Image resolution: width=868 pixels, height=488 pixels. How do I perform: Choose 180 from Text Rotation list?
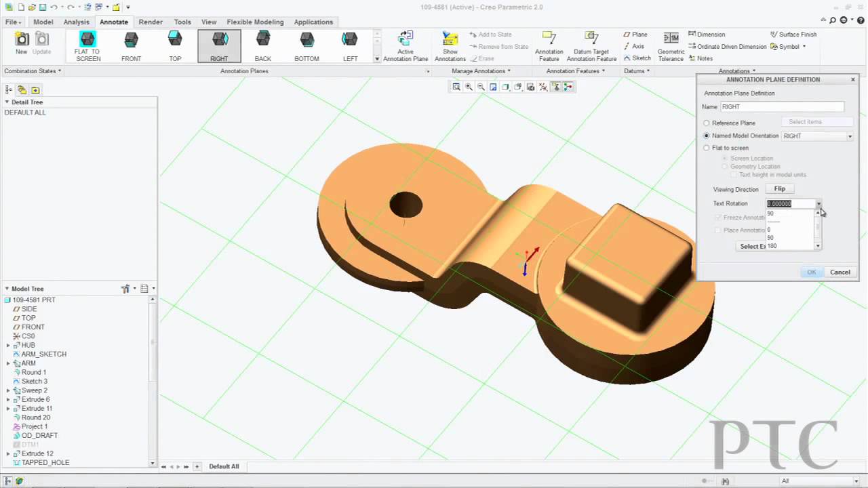[772, 246]
